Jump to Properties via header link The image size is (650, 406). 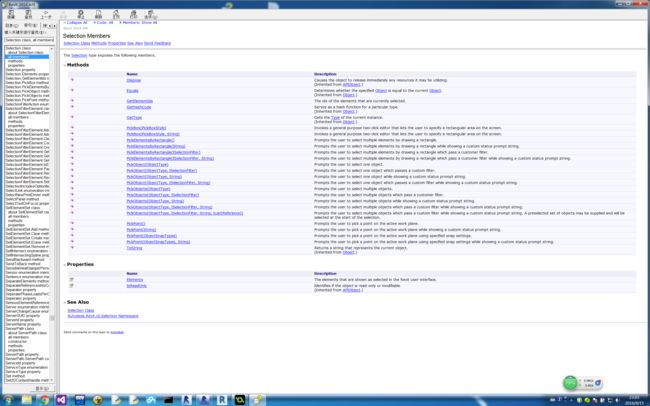pyautogui.click(x=117, y=43)
